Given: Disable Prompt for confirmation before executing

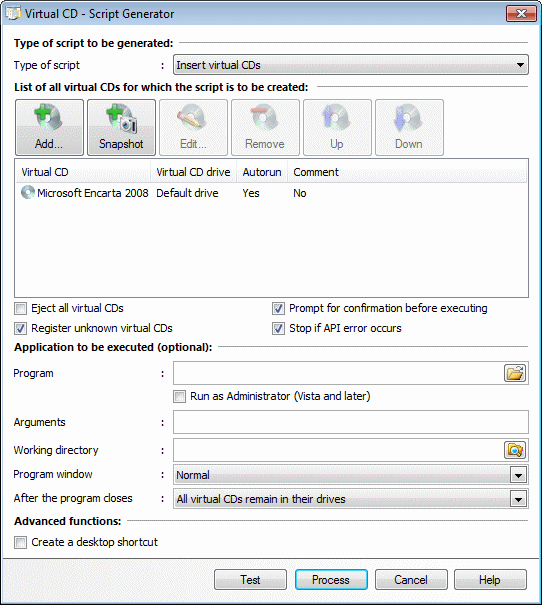Looking at the screenshot, I should [x=278, y=309].
